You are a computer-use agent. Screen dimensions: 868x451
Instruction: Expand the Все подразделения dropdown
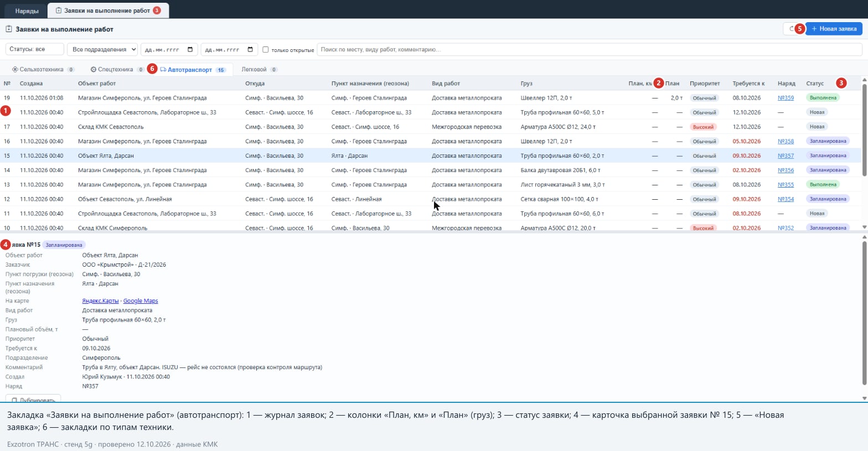[x=102, y=49]
